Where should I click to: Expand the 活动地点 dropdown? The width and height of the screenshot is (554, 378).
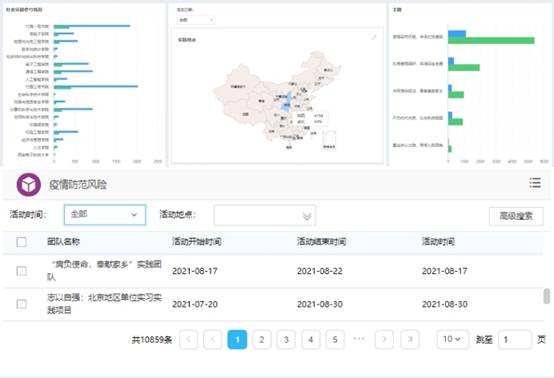[x=265, y=215]
